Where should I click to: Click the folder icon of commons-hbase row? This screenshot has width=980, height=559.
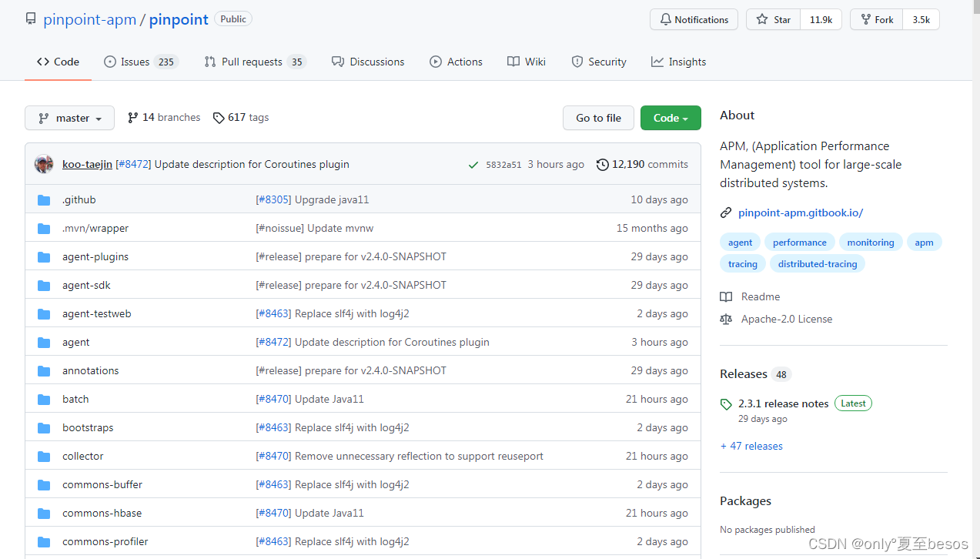pos(44,514)
